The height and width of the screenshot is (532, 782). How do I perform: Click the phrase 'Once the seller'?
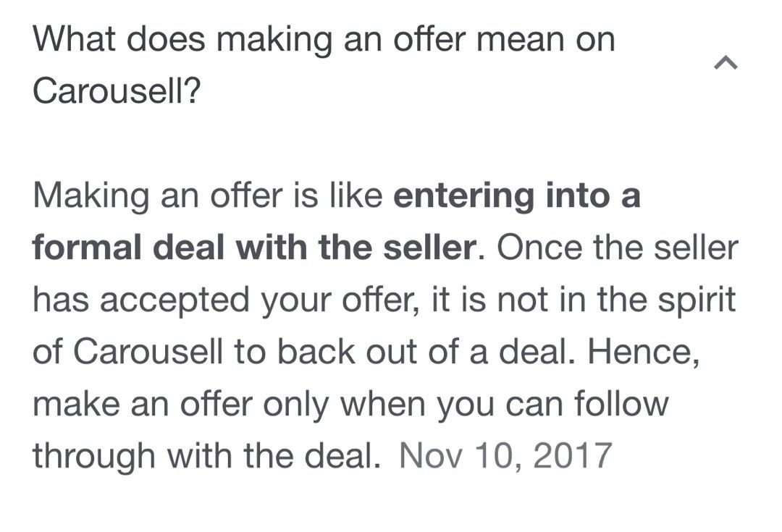(618, 248)
